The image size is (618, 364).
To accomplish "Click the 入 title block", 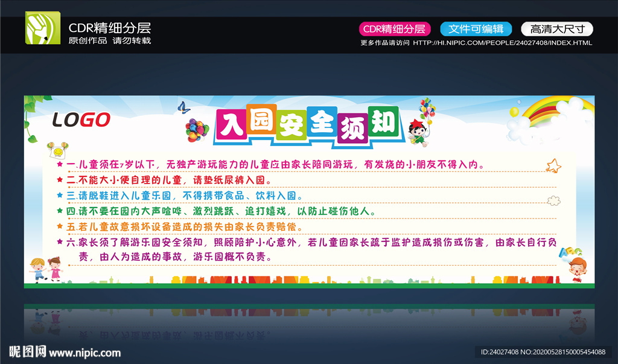I will (x=232, y=124).
